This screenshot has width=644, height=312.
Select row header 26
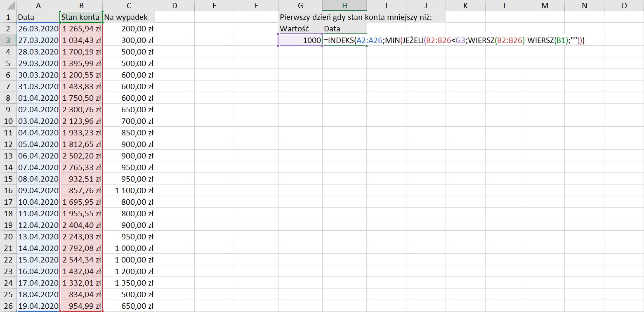tap(8, 306)
